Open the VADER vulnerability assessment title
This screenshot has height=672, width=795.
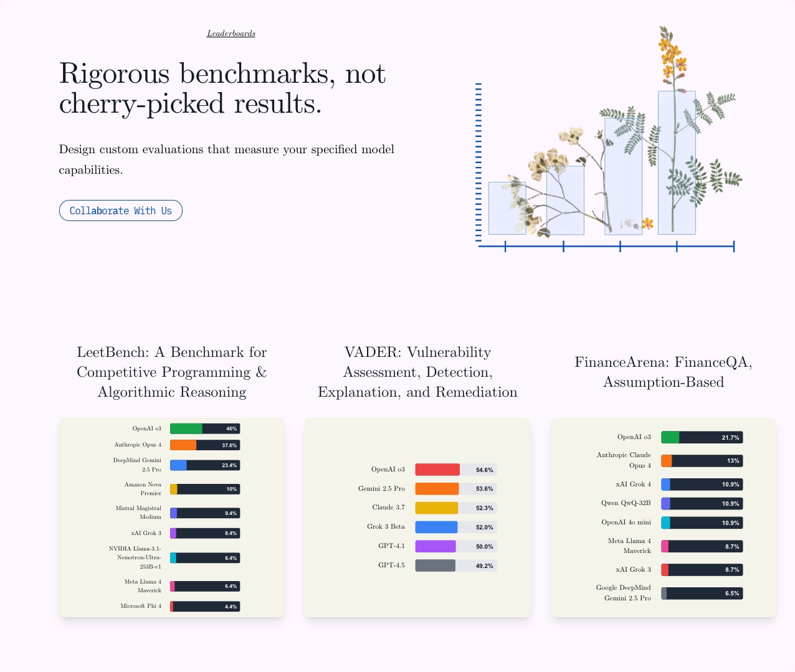click(417, 372)
